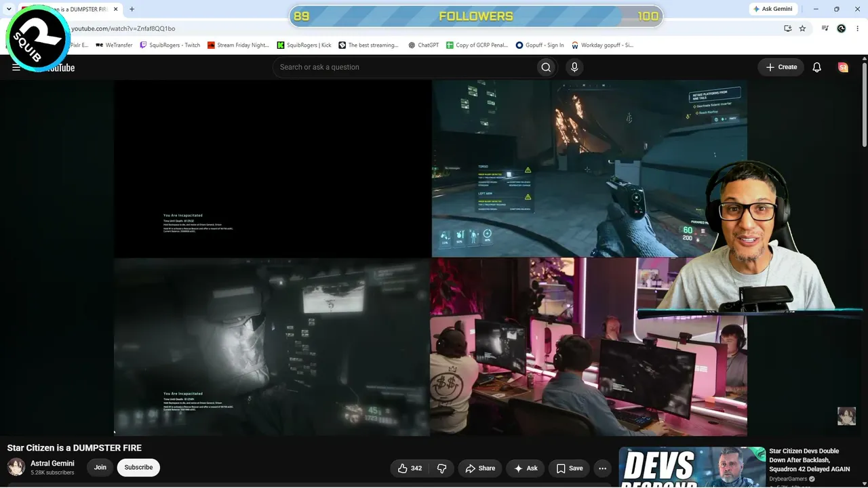
Task: Open Chrome media controls icon
Action: tap(825, 28)
